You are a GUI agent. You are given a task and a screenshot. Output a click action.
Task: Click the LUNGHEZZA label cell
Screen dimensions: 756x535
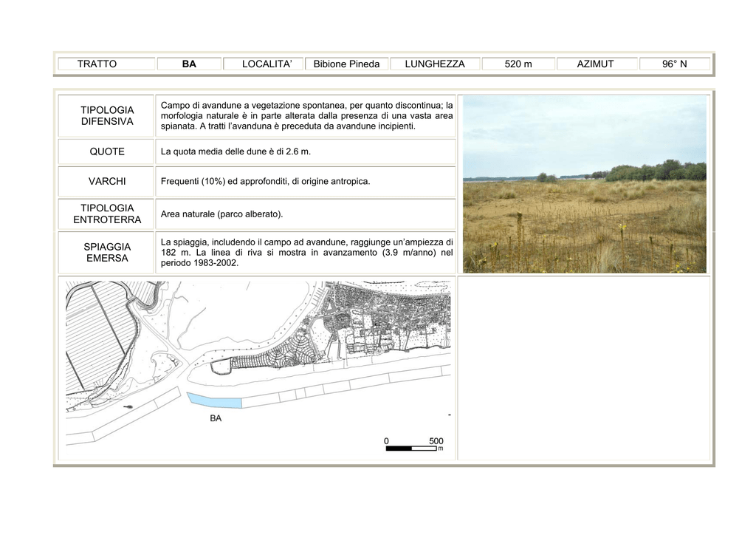pos(435,64)
